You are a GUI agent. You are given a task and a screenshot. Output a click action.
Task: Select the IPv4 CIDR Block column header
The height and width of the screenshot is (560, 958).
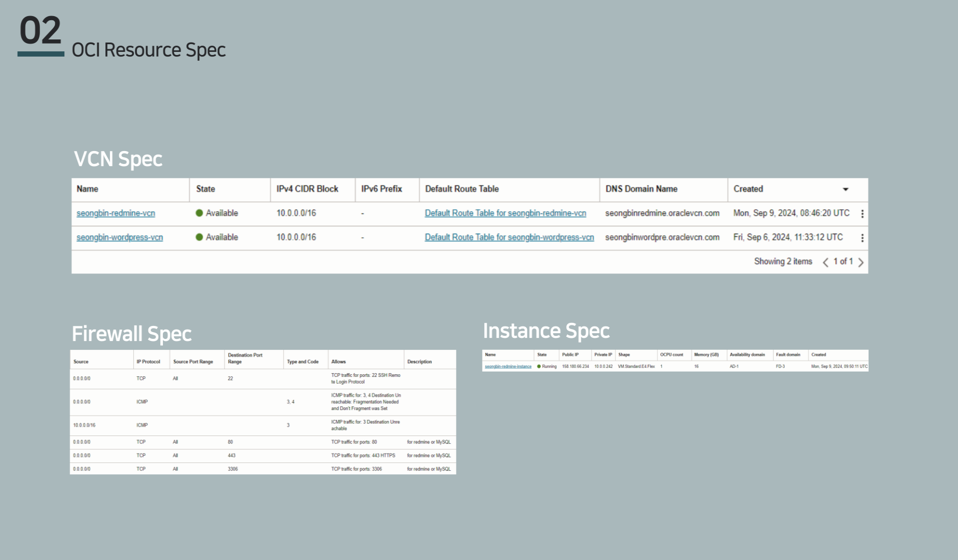click(307, 189)
